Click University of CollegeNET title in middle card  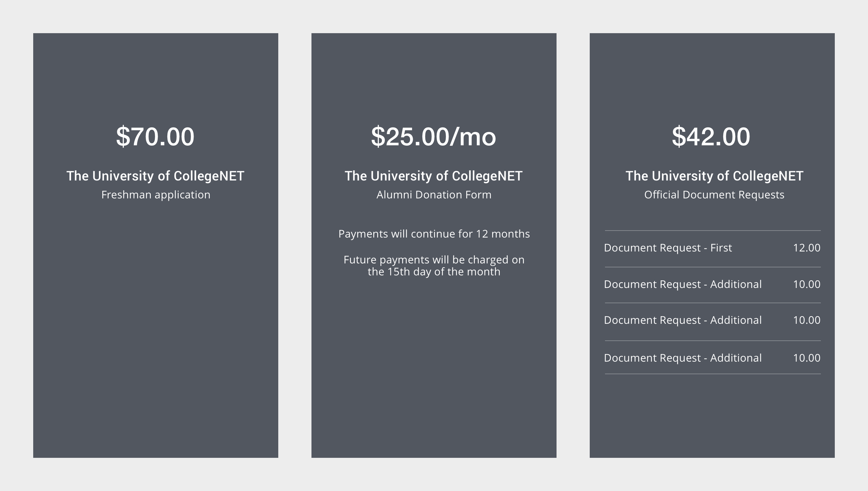[x=434, y=176]
